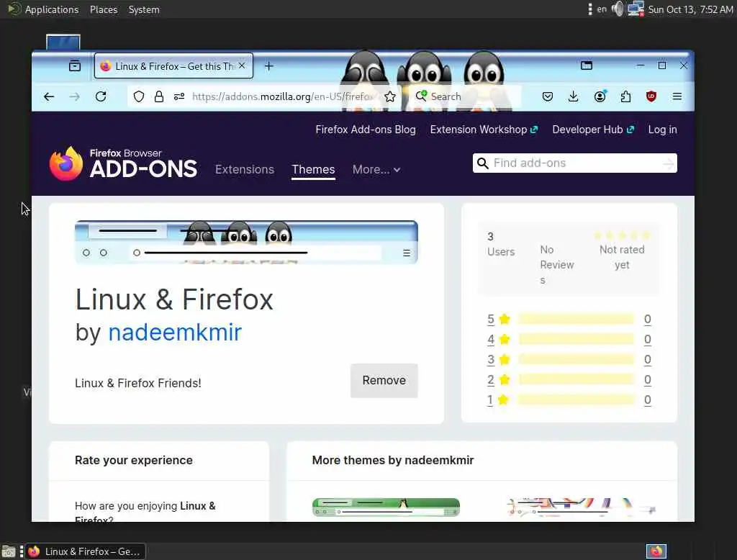Click the magnifier icon in Find add-ons

(x=482, y=163)
